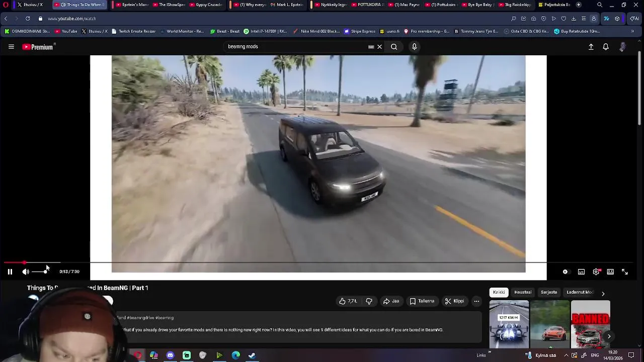
Task: Go to the YouTube Premium home logo
Action: point(39,47)
